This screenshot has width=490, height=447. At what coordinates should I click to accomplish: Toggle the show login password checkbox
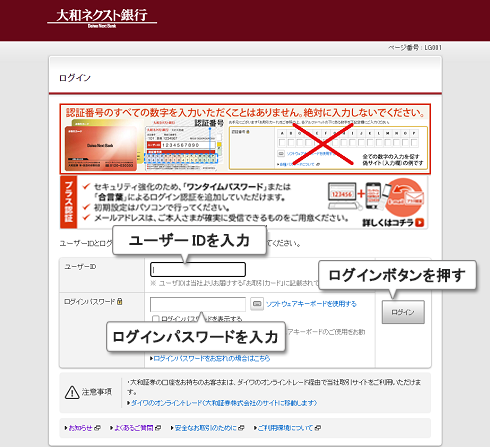[x=155, y=319]
